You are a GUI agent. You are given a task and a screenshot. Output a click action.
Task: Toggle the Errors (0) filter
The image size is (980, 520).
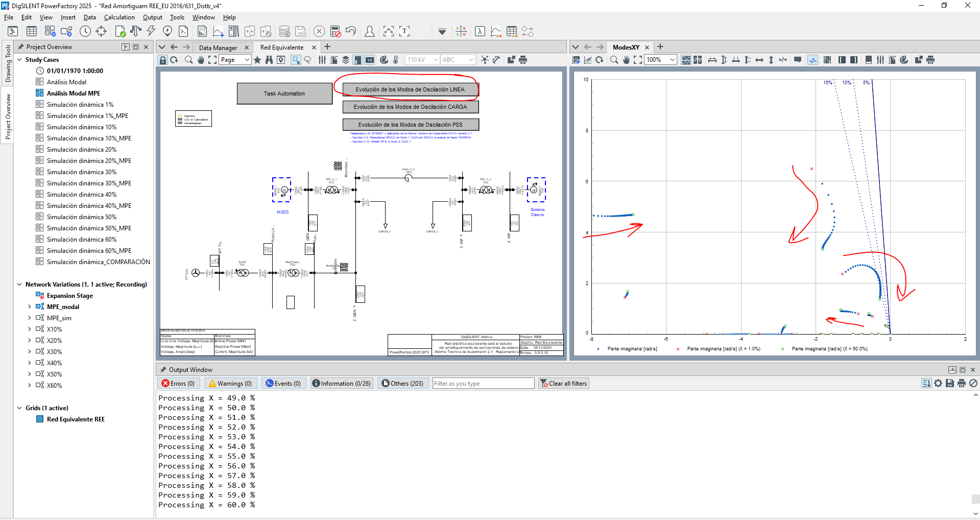coord(178,384)
